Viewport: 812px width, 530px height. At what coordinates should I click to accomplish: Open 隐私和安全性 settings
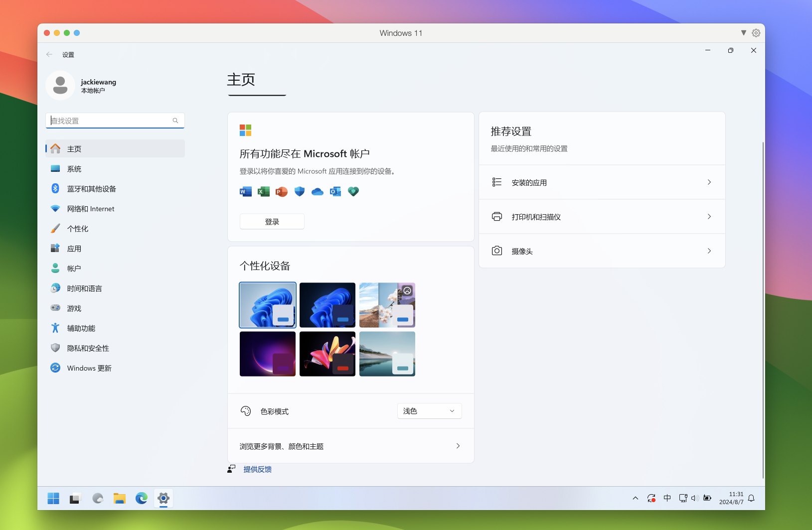[x=115, y=348]
